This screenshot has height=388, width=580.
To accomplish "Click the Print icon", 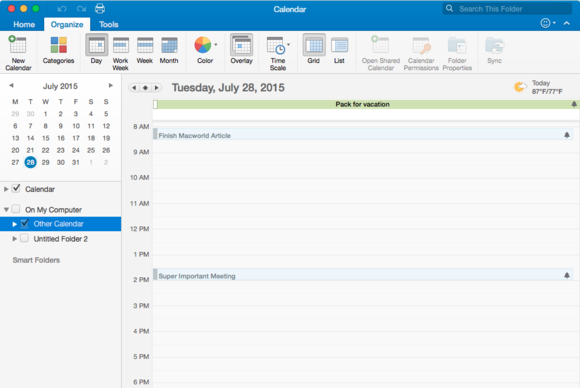I will (x=100, y=9).
